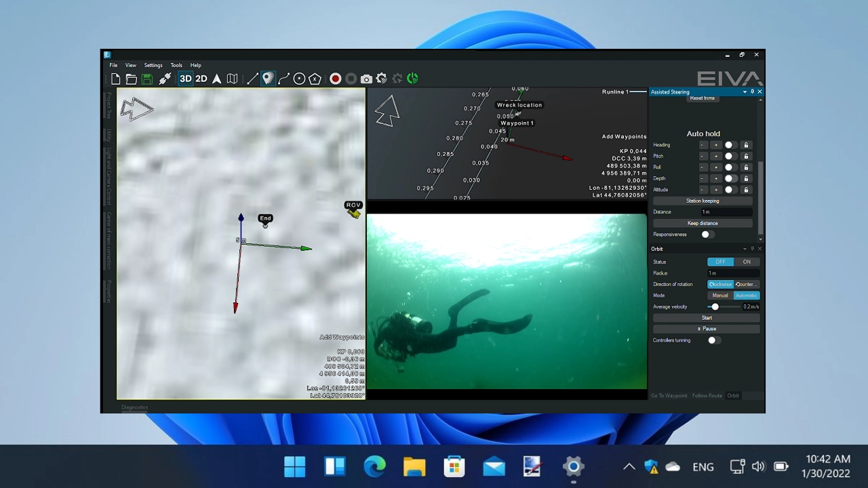Set Orbit Status to ON
This screenshot has width=868, height=488.
747,262
